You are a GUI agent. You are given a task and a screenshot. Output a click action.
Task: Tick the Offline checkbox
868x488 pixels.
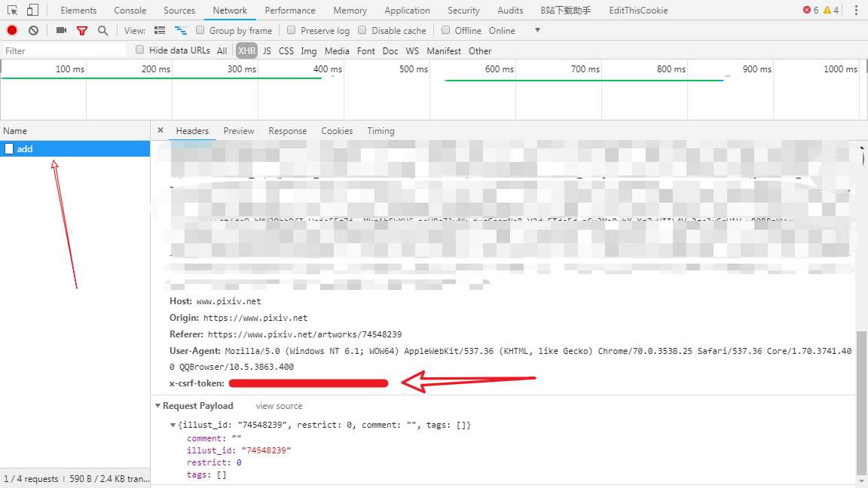[445, 30]
